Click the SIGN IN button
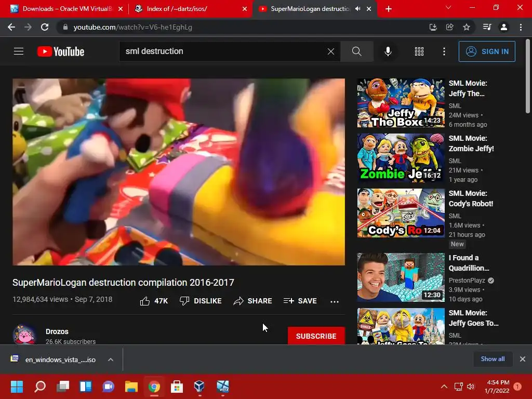 click(x=487, y=51)
